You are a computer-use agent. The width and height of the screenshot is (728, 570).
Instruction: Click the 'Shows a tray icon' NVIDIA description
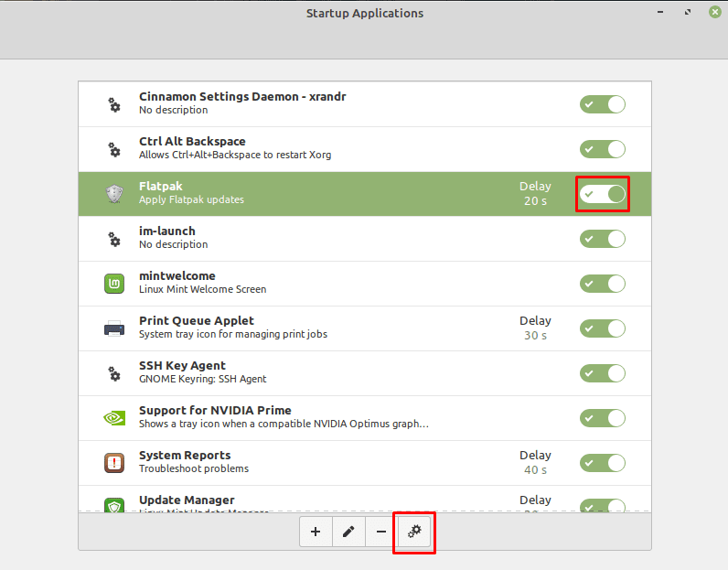click(x=284, y=425)
